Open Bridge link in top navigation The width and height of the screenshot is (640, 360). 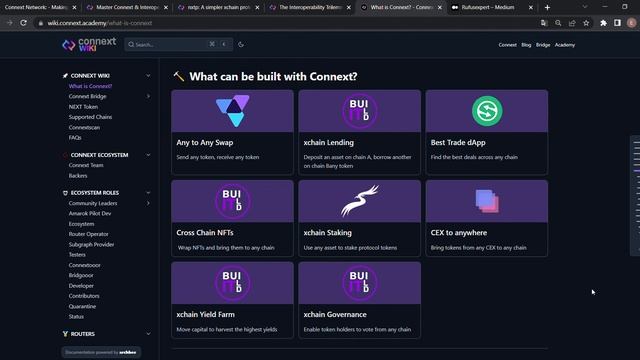point(543,45)
